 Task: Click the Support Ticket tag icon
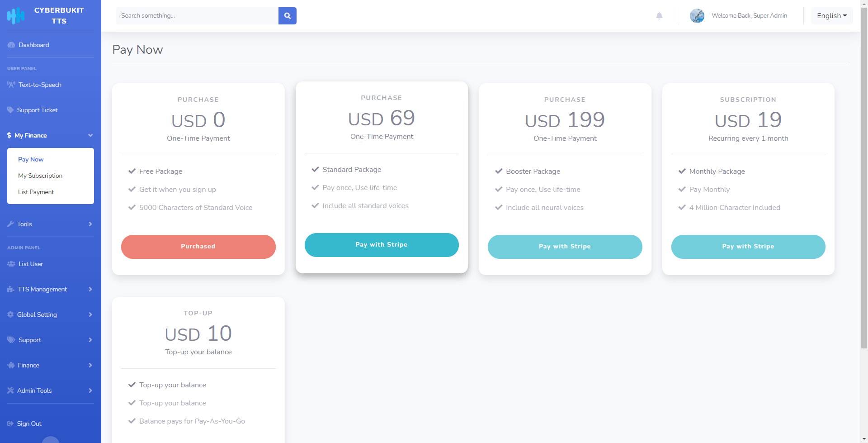tap(11, 110)
